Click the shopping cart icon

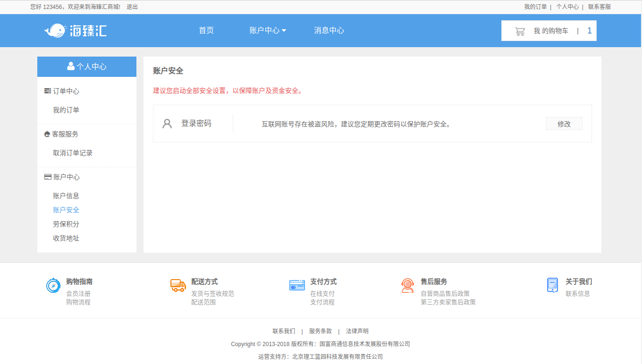tap(520, 31)
